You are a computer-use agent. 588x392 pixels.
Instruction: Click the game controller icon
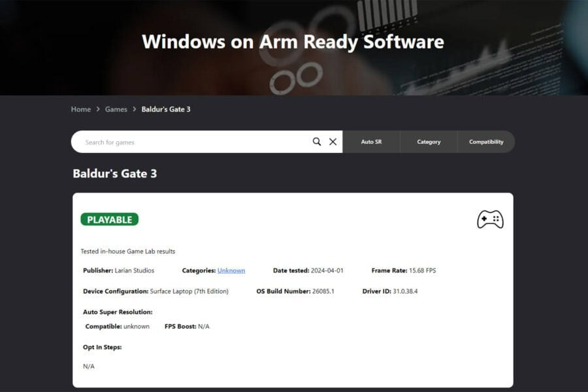(490, 220)
